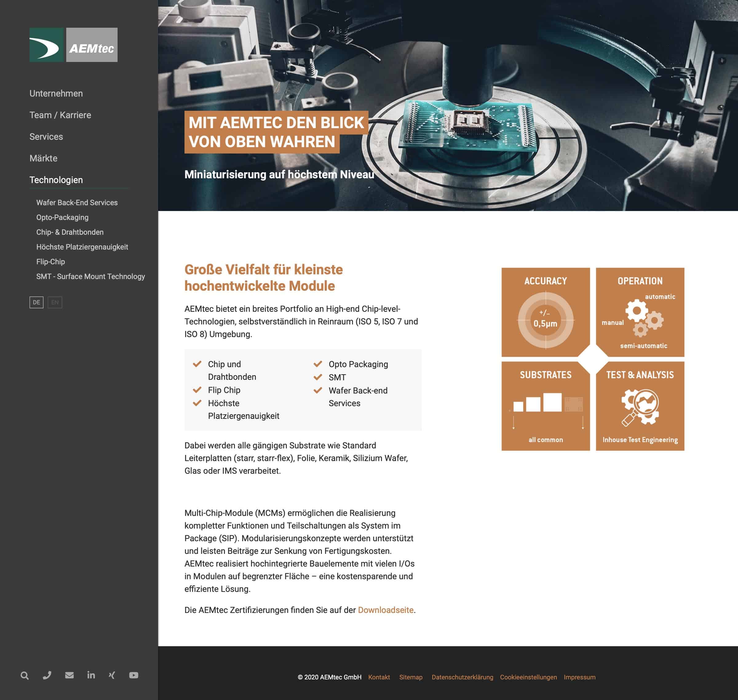Click the AEMtec logo
Image resolution: width=738 pixels, height=700 pixels.
(x=73, y=45)
